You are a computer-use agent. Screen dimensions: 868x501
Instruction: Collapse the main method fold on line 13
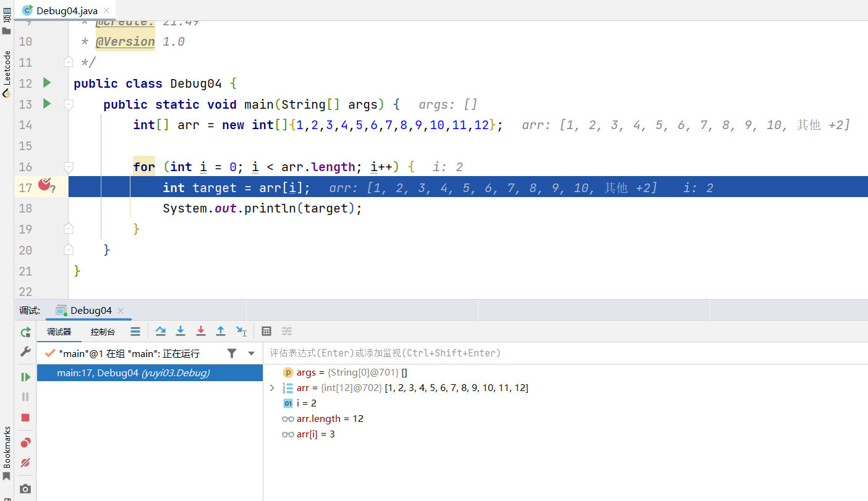69,104
